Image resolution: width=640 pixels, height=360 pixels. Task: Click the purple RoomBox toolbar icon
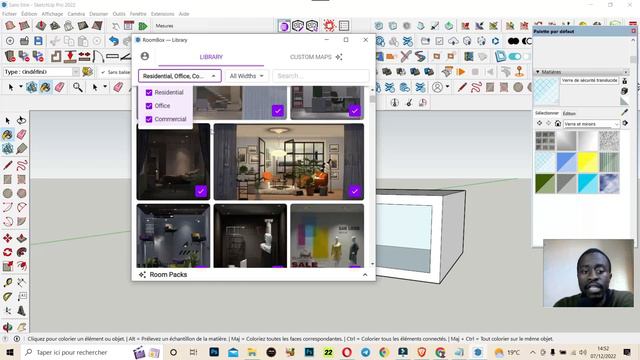284,26
